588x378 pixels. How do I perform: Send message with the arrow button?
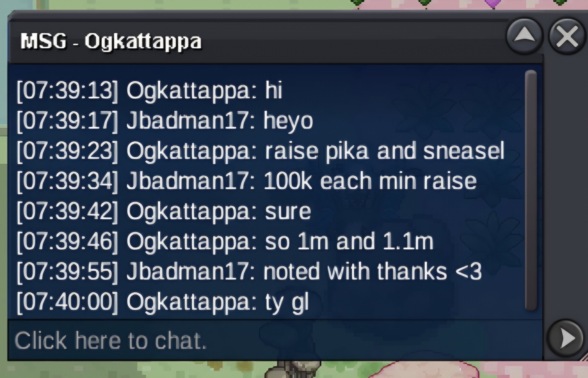(x=566, y=339)
